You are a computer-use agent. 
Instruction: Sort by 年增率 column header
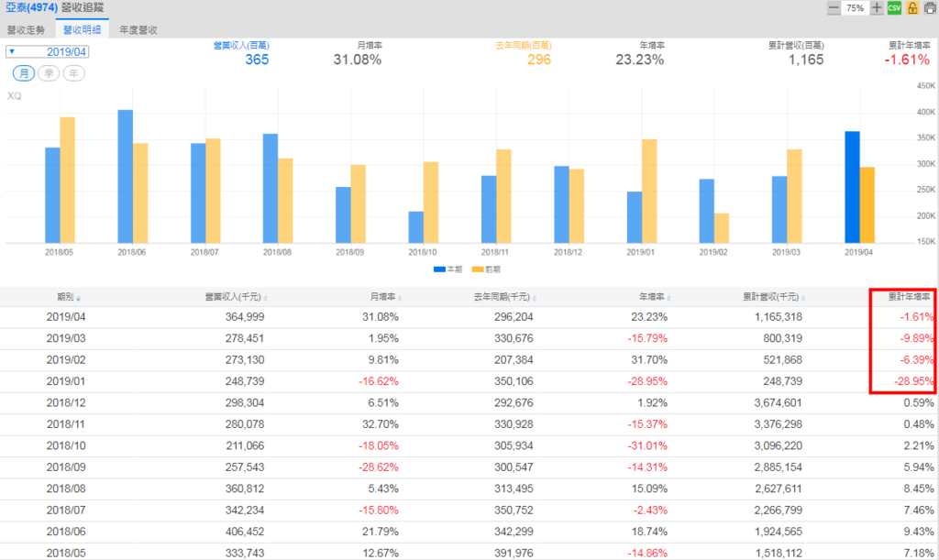point(654,297)
